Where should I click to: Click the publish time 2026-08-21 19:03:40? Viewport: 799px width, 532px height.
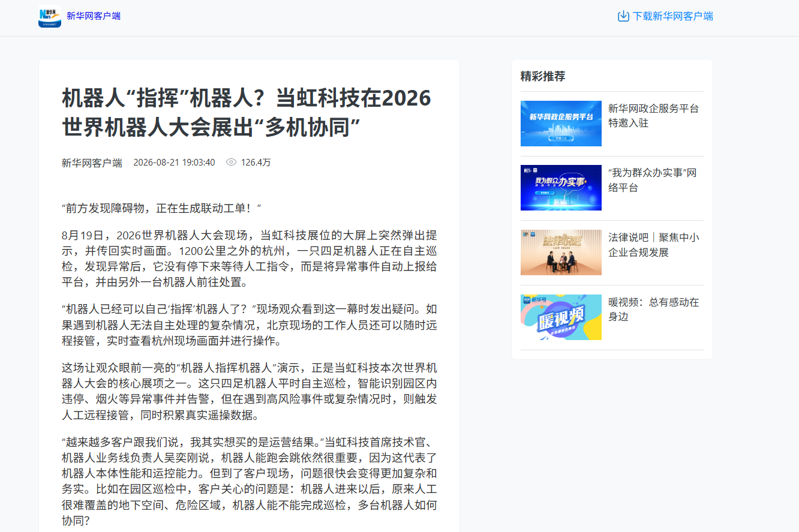pyautogui.click(x=174, y=163)
